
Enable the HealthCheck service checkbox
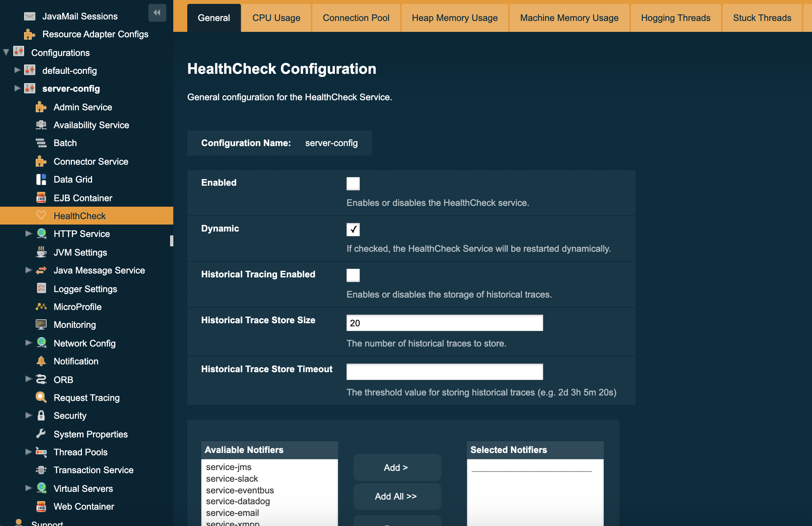(353, 183)
